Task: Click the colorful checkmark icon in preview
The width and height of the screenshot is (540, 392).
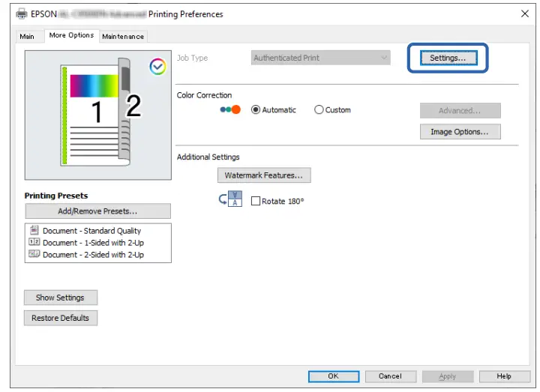Action: click(157, 67)
